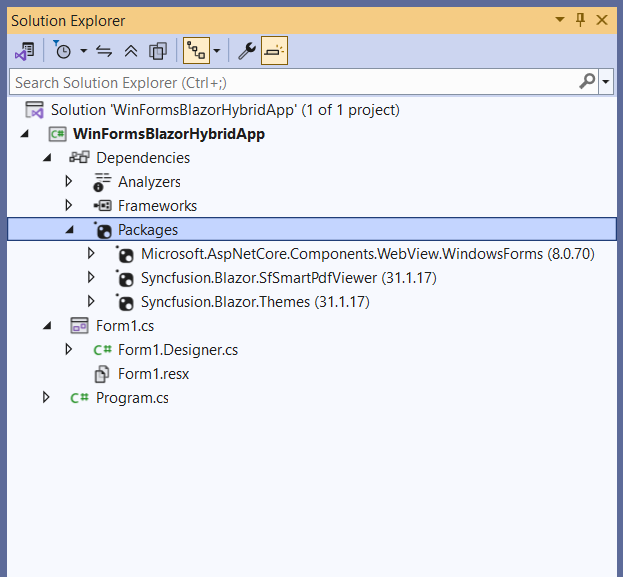Screen dimensions: 623x577
Task: Collapse the Packages node
Action: pyautogui.click(x=70, y=229)
